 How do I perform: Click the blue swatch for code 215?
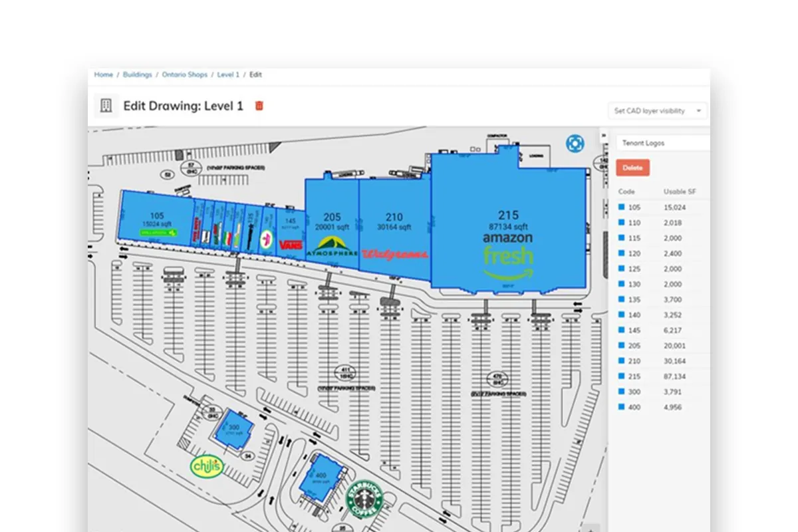622,376
